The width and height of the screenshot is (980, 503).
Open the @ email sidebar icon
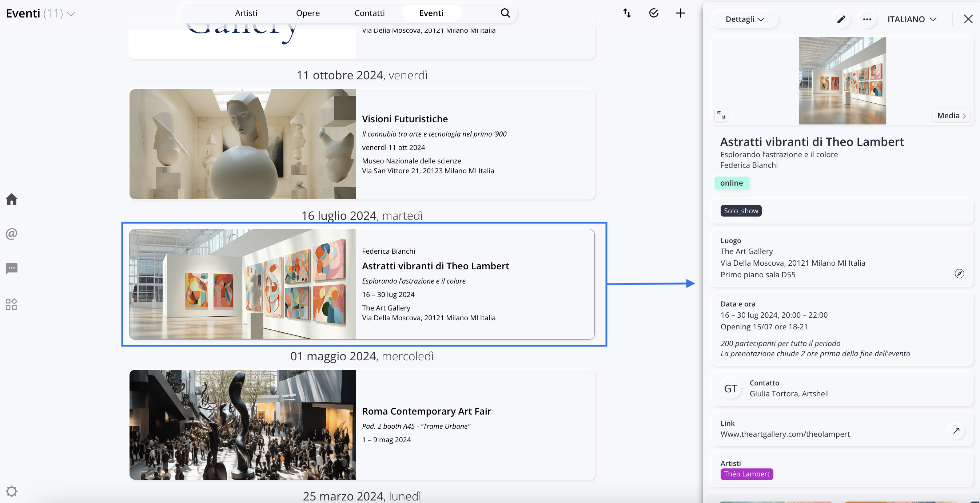(x=11, y=233)
